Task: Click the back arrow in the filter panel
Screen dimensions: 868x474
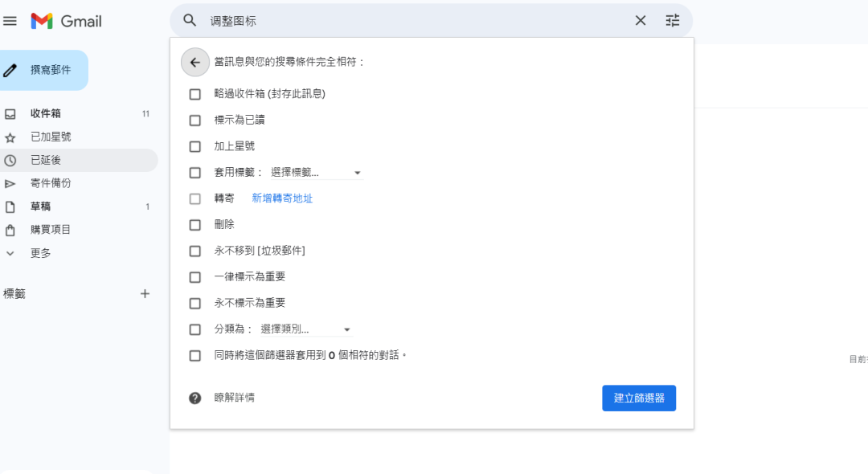Action: pos(195,62)
